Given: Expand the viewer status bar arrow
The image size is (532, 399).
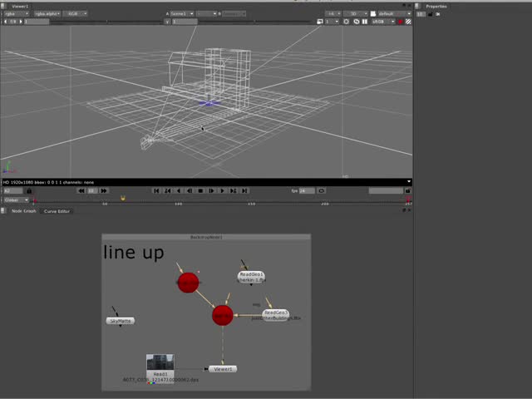Looking at the screenshot, I should [x=409, y=182].
